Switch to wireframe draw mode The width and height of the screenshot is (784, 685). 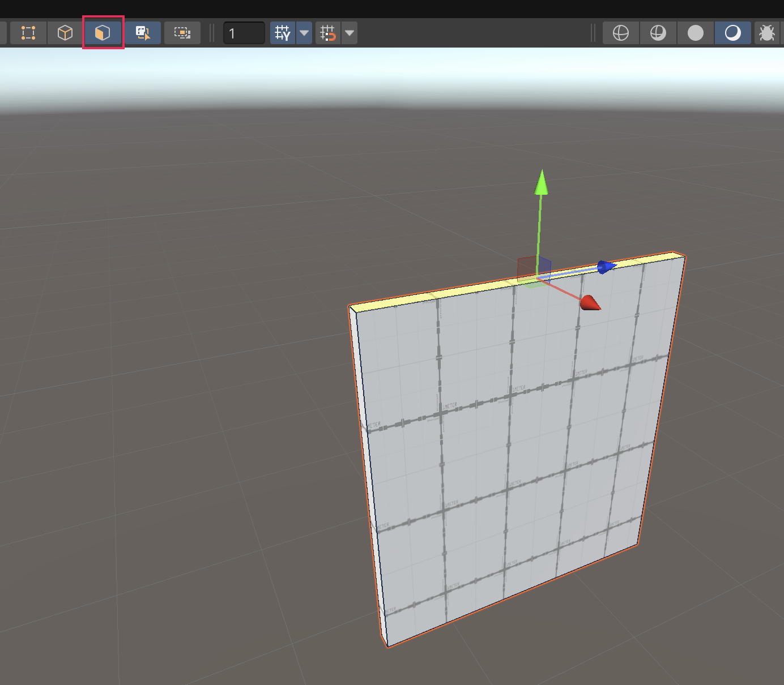[x=621, y=33]
